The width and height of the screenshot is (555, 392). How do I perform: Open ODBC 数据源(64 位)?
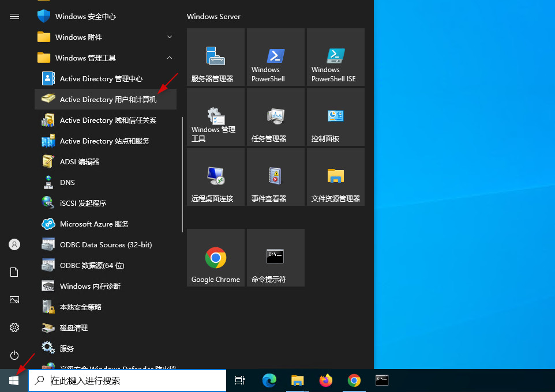click(106, 265)
